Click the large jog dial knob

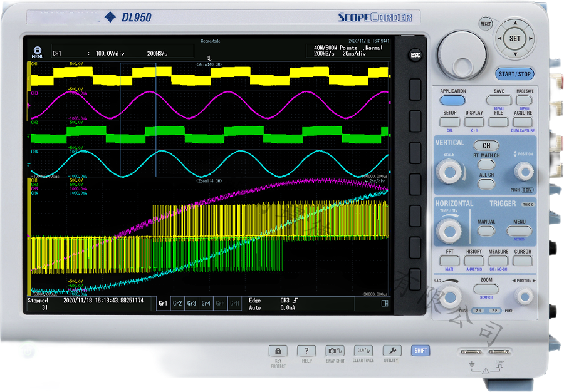click(x=462, y=55)
